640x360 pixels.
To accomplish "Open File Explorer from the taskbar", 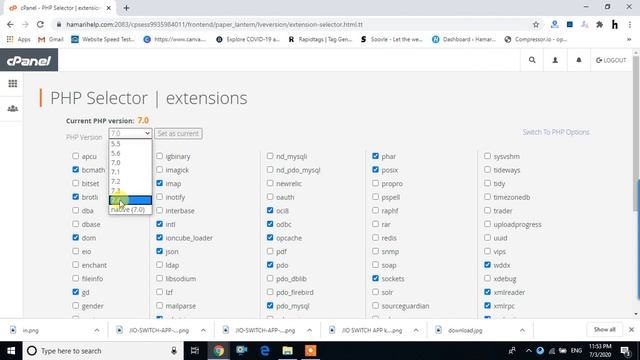I will [x=288, y=351].
